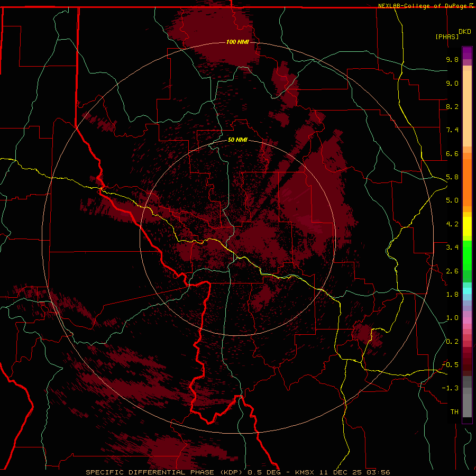Click the 6.6 value on the legend

(452, 153)
